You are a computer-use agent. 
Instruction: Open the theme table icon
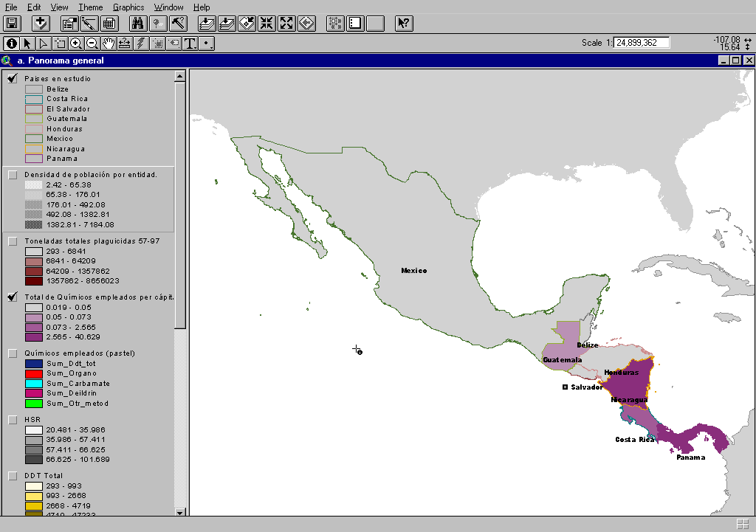[109, 23]
